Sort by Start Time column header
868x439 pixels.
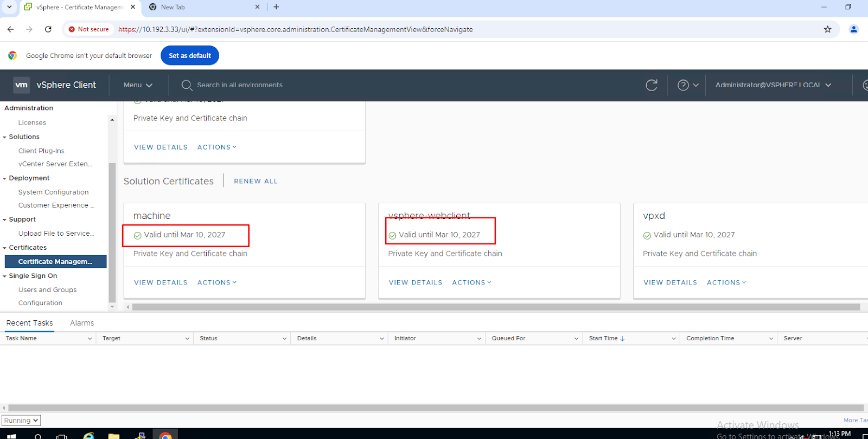click(607, 338)
